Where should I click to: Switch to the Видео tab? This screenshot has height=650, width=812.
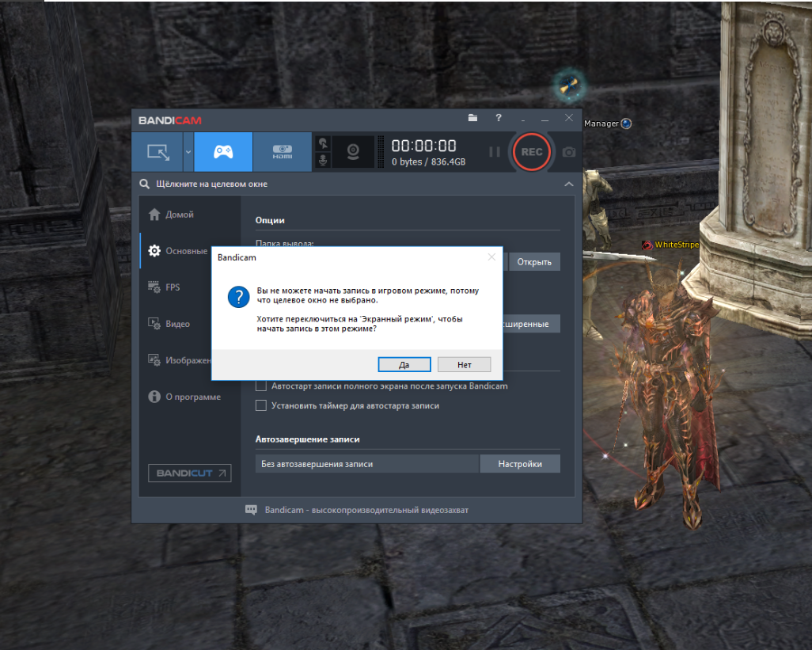[x=177, y=324]
